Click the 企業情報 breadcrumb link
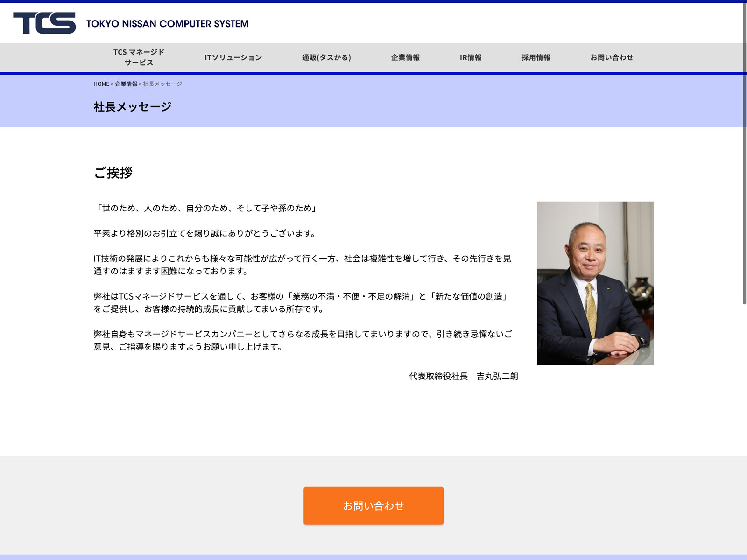 click(126, 84)
